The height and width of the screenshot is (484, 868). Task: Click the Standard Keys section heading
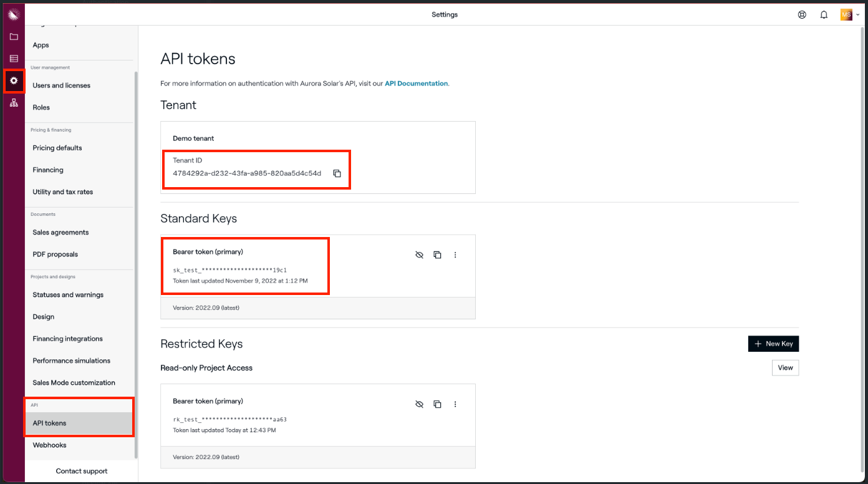click(198, 218)
